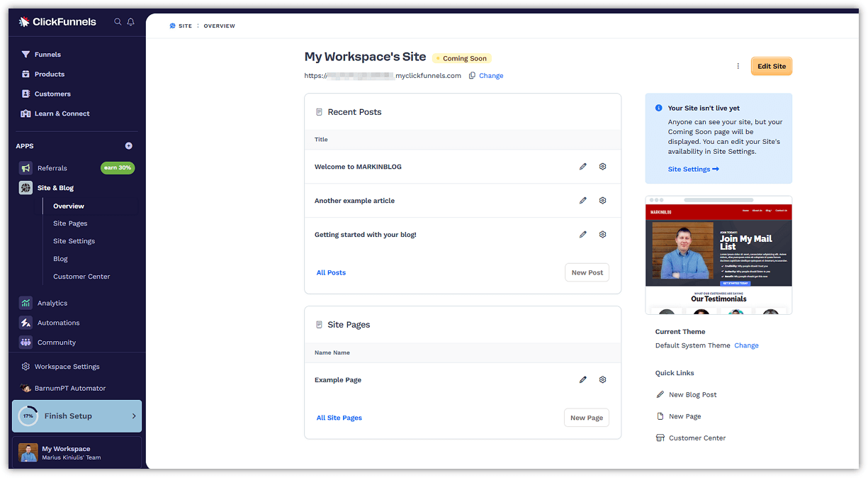Click pencil icon for Example Page
Viewport: 868px width, 478px height.
coord(583,380)
